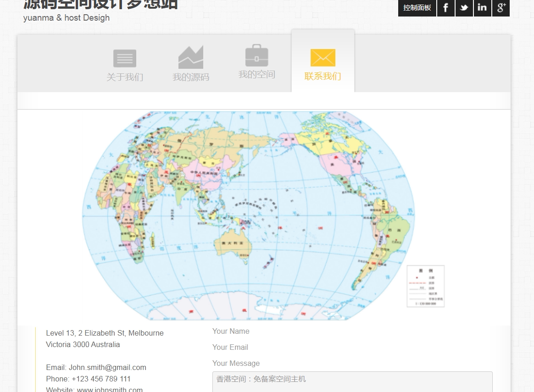Viewport: 534px width, 392px height.
Task: Click the Victoria 3000 Australia text
Action: point(83,344)
